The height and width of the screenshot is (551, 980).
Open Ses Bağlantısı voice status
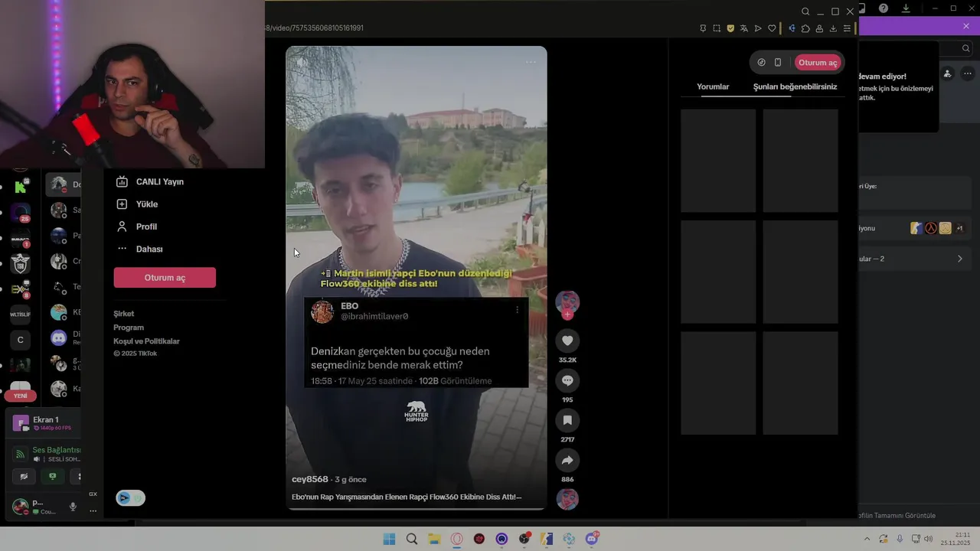click(x=57, y=450)
